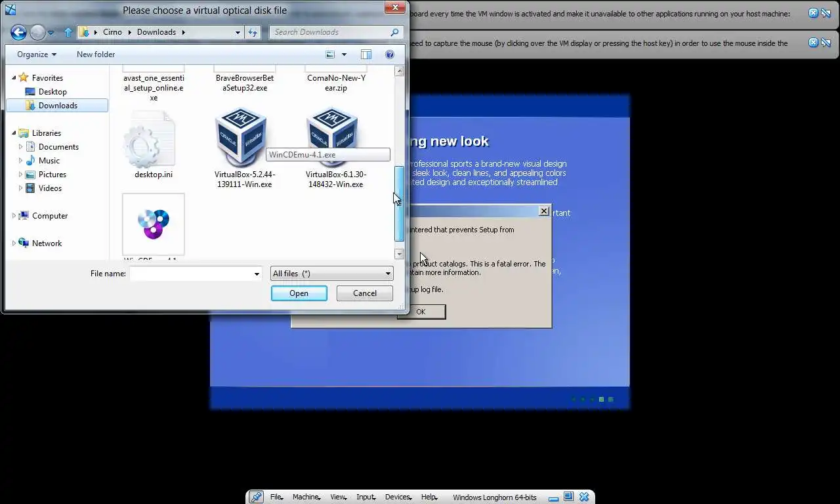The width and height of the screenshot is (840, 504).
Task: Click the Forward navigation arrow in file dialog
Action: [x=38, y=31]
